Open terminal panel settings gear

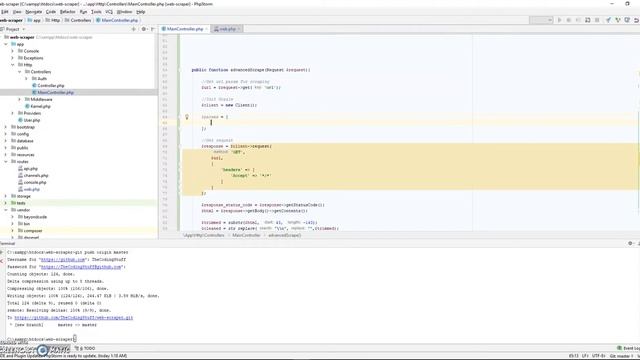pyautogui.click(x=630, y=243)
